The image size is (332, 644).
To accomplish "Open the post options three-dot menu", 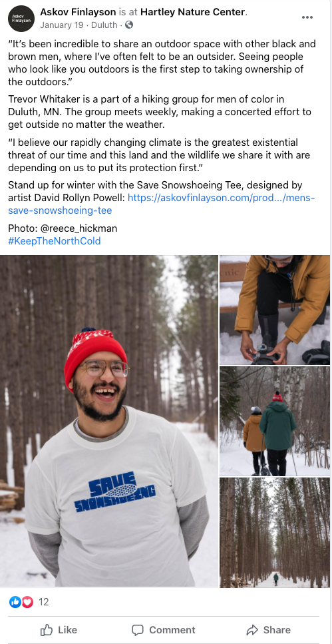I will click(307, 17).
